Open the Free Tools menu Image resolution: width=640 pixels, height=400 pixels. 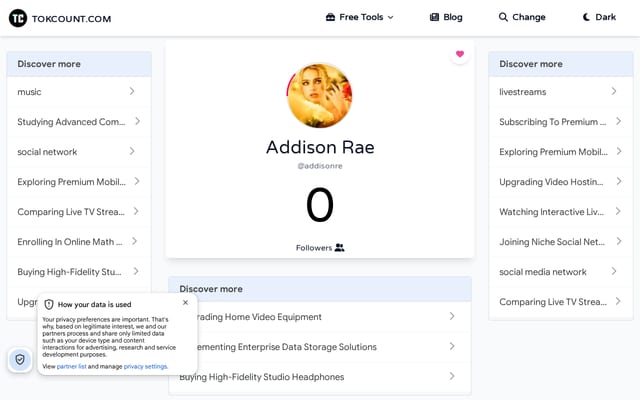click(x=360, y=17)
